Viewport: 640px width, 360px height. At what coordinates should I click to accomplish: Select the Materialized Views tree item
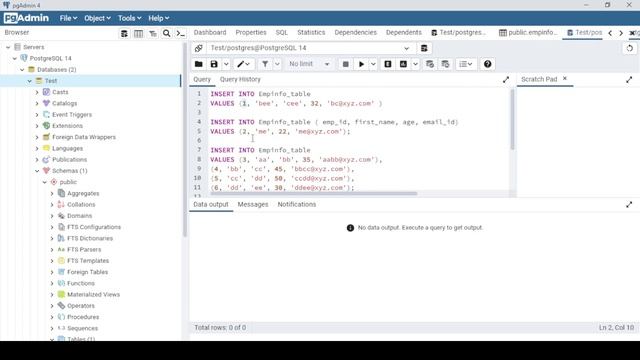click(x=93, y=295)
